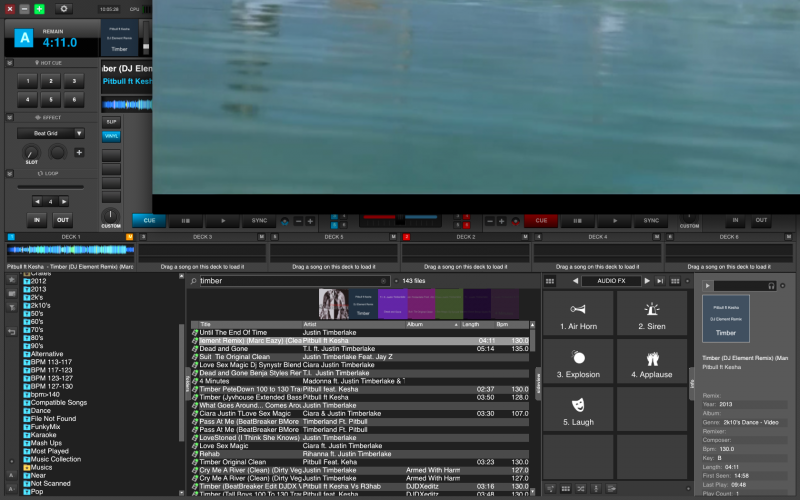
Task: Sort by the Album column header
Action: click(432, 324)
